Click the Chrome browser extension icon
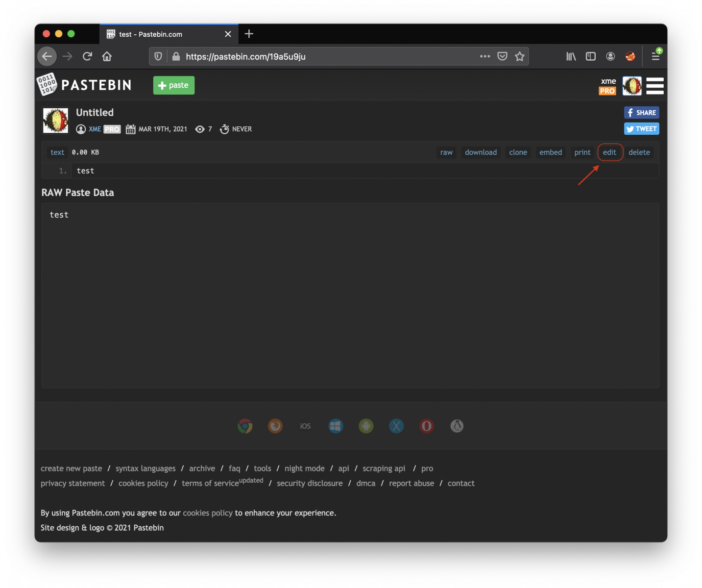Viewport: 702px width, 588px height. tap(245, 426)
